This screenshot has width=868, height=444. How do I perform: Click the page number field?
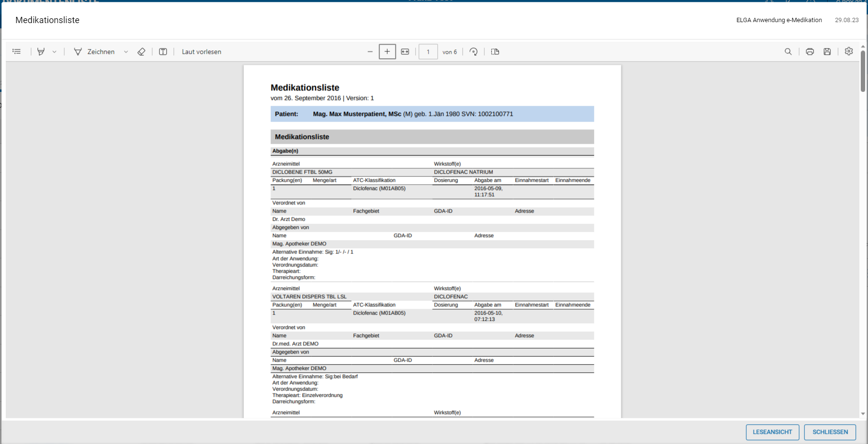coord(428,51)
